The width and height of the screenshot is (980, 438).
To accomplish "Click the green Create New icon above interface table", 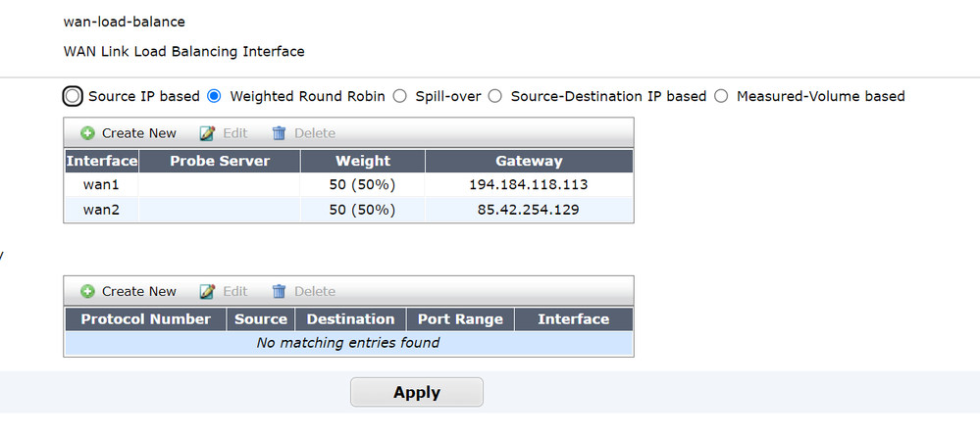I will pos(87,133).
